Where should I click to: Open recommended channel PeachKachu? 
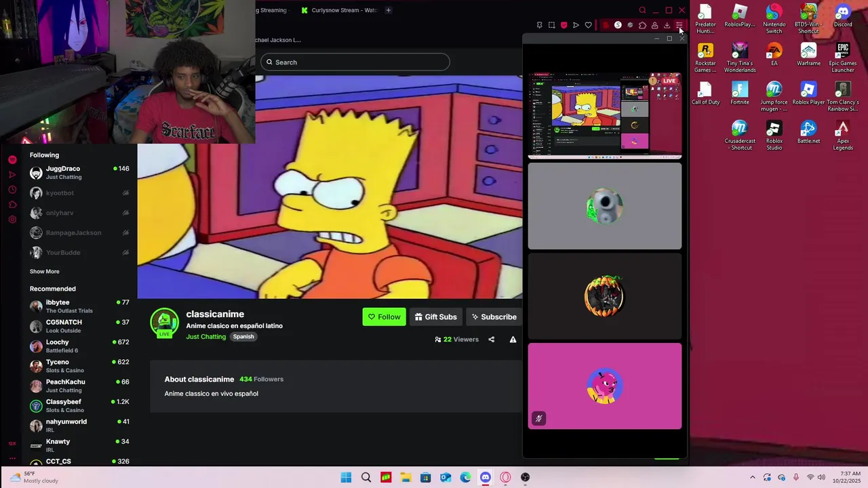[80, 386]
